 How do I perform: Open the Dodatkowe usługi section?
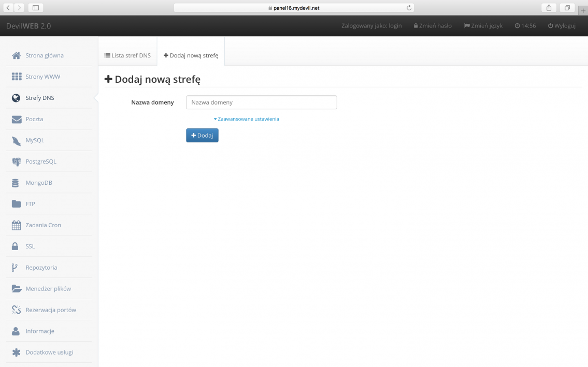pos(49,352)
